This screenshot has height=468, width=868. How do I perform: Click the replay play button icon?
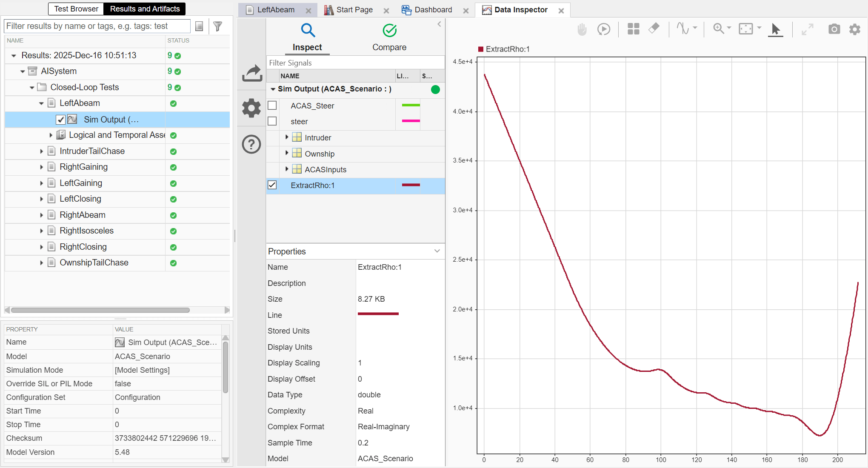tap(604, 29)
